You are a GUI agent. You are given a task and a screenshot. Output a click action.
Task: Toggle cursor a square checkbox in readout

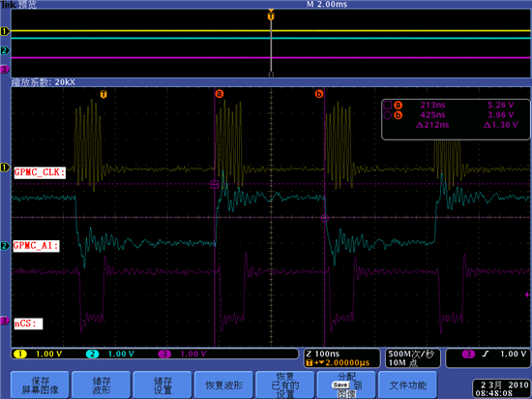point(388,105)
